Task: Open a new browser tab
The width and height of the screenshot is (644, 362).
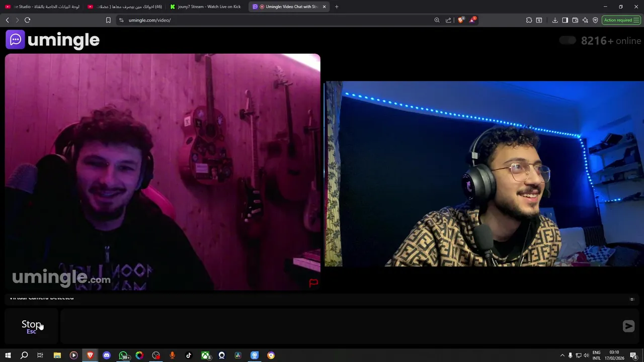Action: click(x=337, y=7)
